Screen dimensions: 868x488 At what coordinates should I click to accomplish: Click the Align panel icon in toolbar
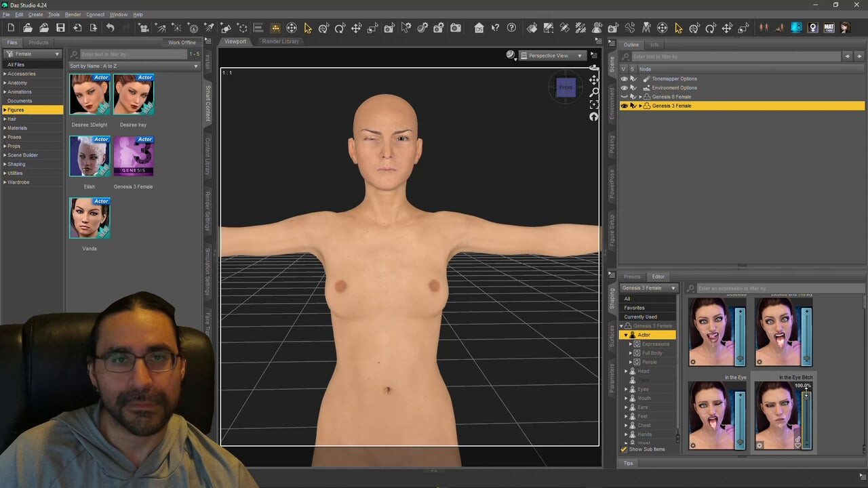pos(258,28)
